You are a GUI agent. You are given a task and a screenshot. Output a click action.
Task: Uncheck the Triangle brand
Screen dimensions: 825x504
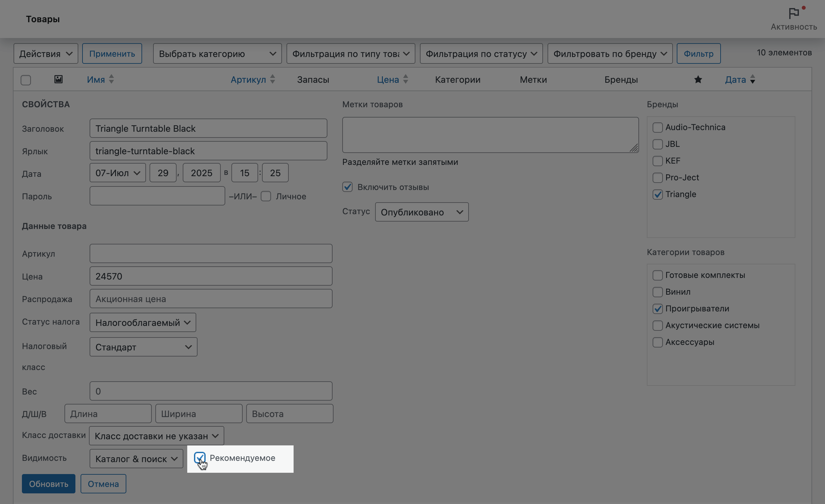pos(657,195)
